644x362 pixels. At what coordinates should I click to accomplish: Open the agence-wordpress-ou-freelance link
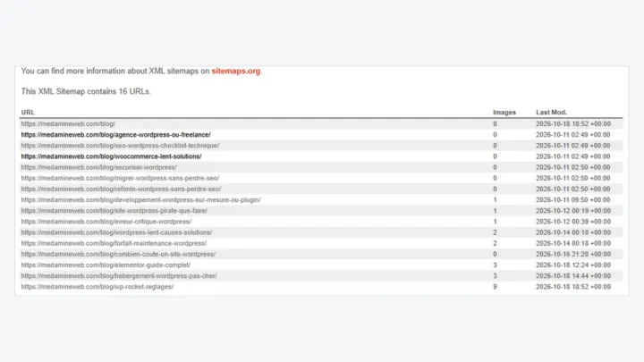pyautogui.click(x=115, y=135)
